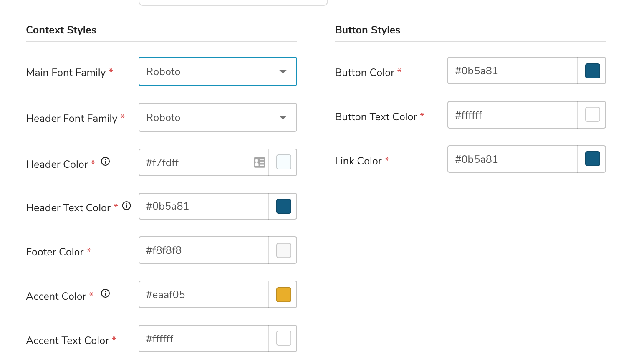This screenshot has height=364, width=621.
Task: Open the Header Color swatch picker
Action: coord(284,162)
